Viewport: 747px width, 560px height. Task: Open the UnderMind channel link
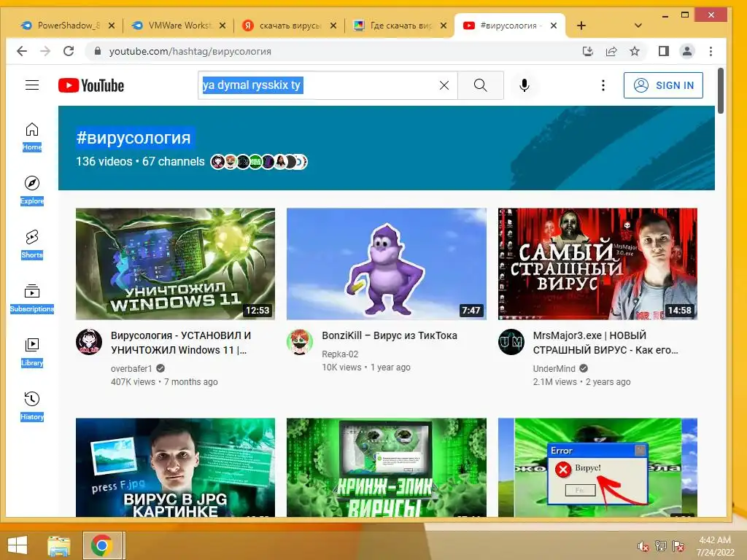tap(554, 368)
